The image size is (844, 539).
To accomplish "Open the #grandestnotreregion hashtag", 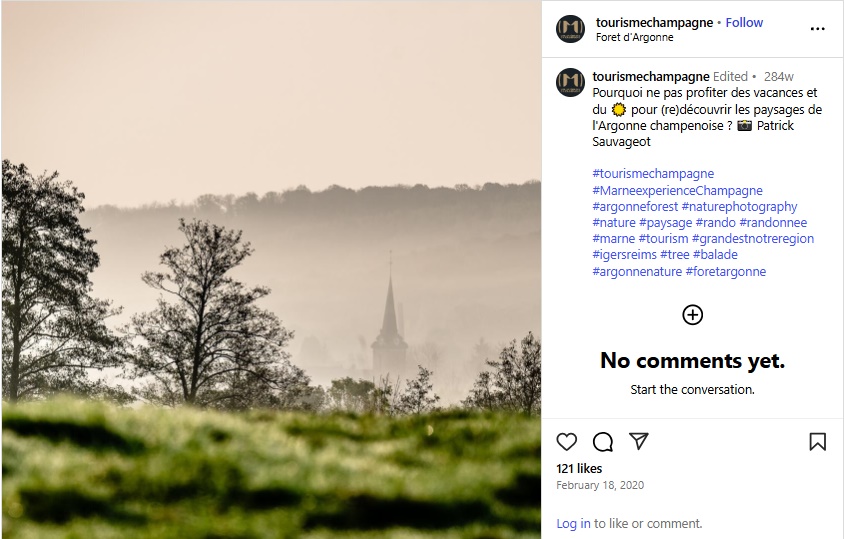I will [753, 239].
